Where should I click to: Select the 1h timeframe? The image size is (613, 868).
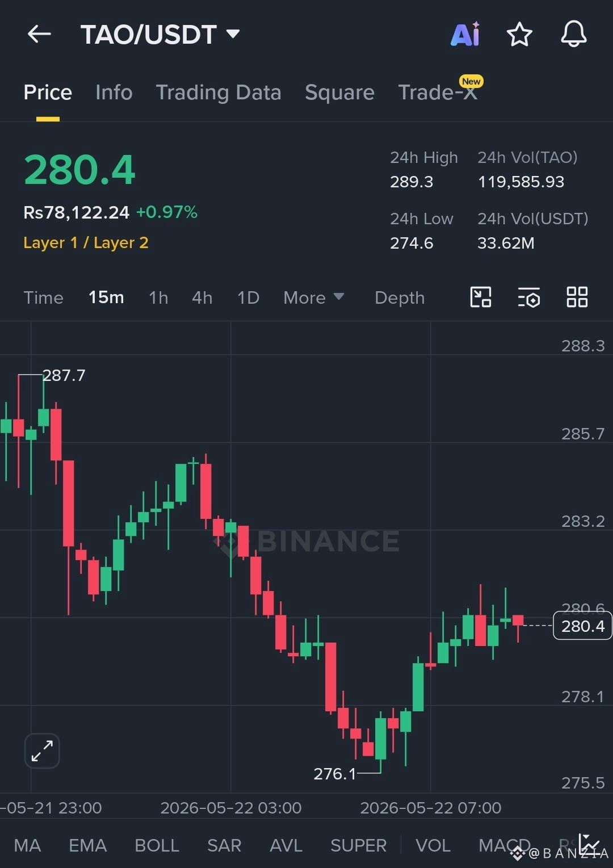click(158, 297)
